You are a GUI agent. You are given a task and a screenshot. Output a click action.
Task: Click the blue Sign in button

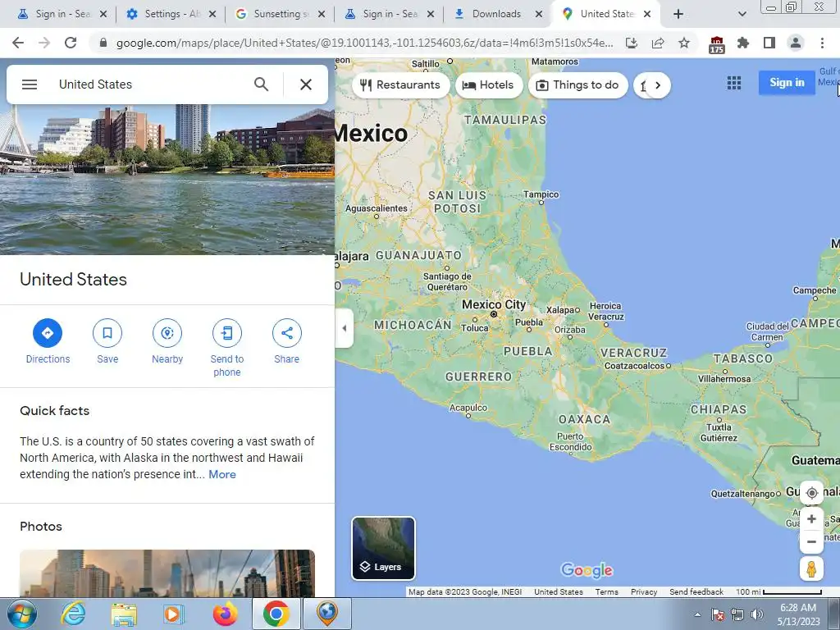(x=787, y=83)
